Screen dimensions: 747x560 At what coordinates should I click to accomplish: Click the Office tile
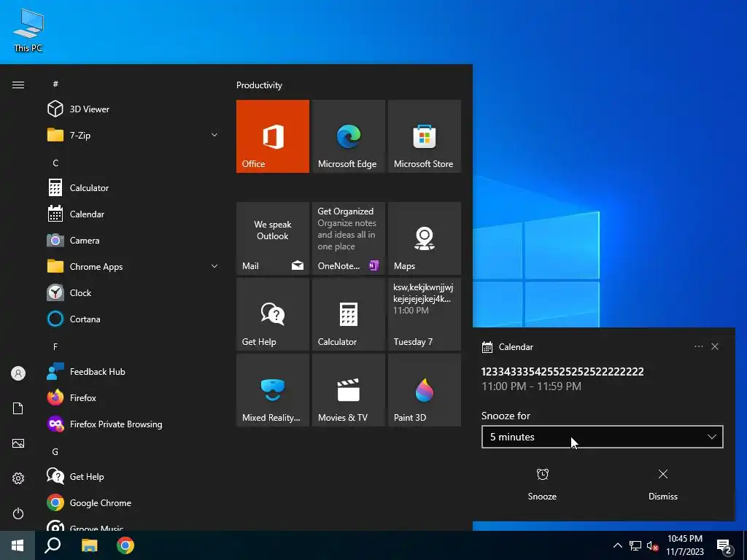click(273, 136)
